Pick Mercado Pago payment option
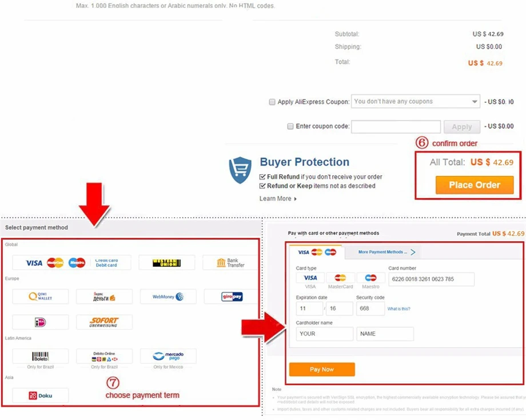 tap(168, 356)
